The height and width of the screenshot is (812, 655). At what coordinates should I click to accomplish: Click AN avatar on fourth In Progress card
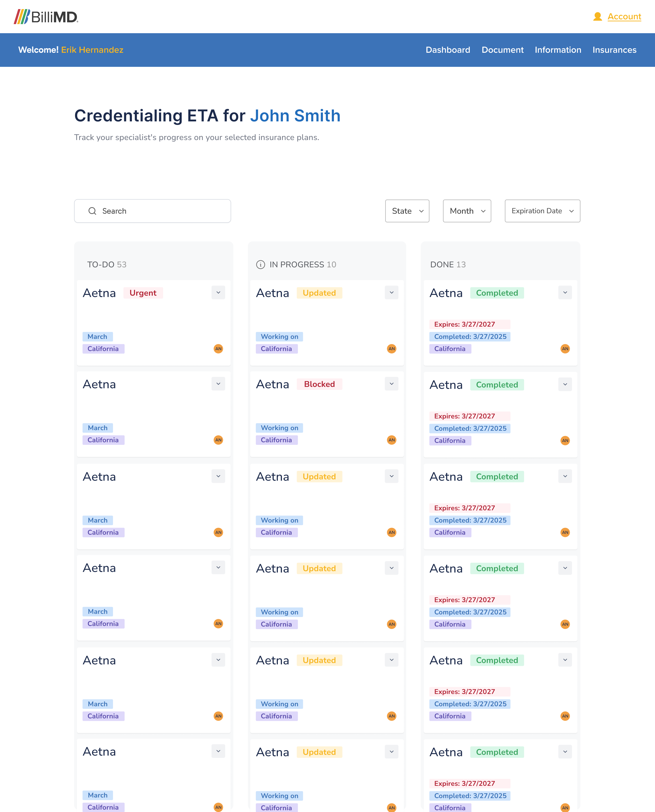[x=392, y=624]
